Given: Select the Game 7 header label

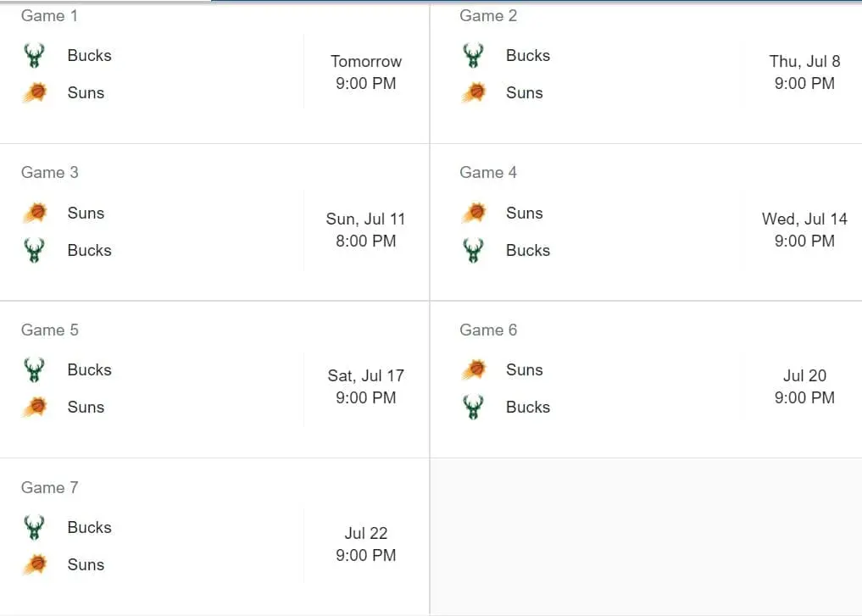Looking at the screenshot, I should tap(49, 487).
